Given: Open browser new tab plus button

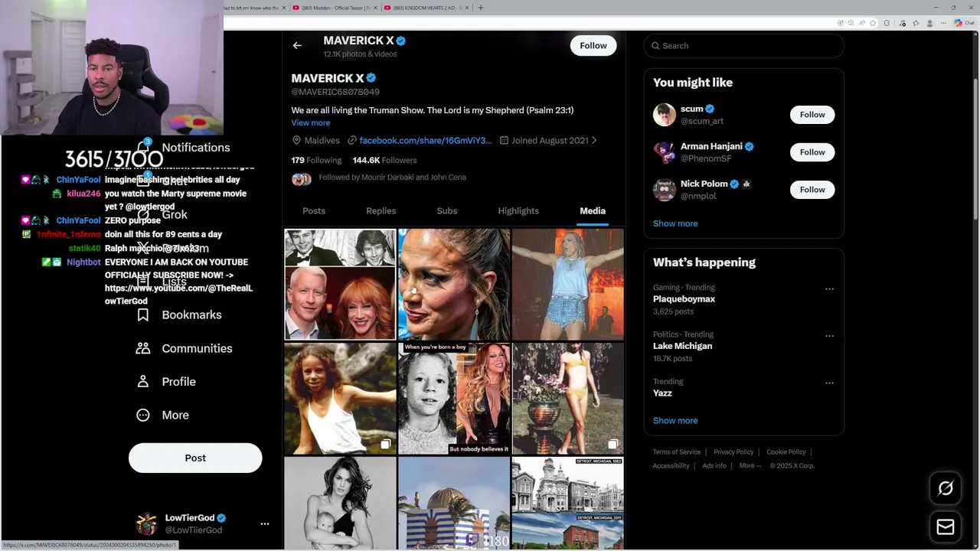Looking at the screenshot, I should (481, 8).
